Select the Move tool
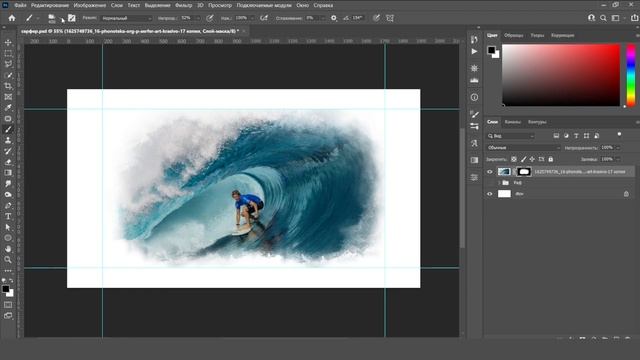The width and height of the screenshot is (640, 360). (x=8, y=43)
